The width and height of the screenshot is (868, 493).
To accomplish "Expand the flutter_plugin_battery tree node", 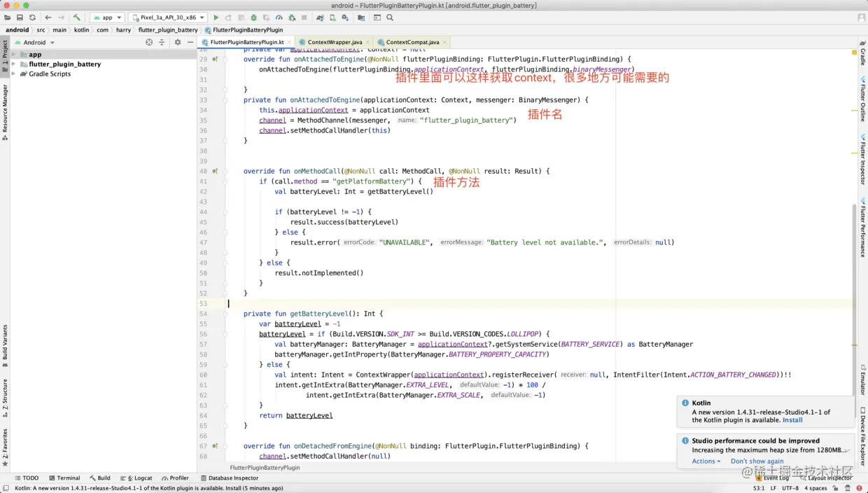I will (15, 64).
